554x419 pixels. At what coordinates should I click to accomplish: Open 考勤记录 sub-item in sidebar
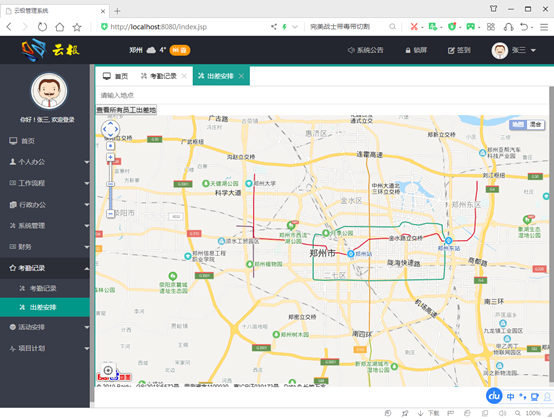click(x=45, y=288)
